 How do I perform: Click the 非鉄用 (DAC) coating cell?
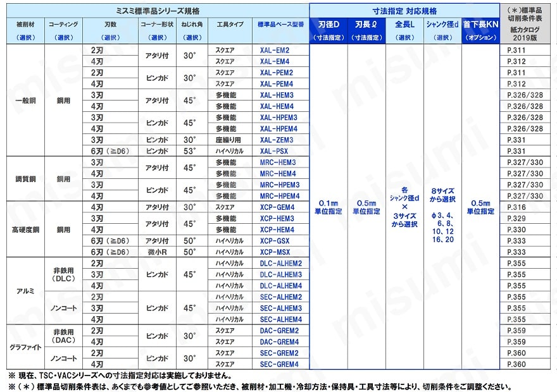coord(63,336)
